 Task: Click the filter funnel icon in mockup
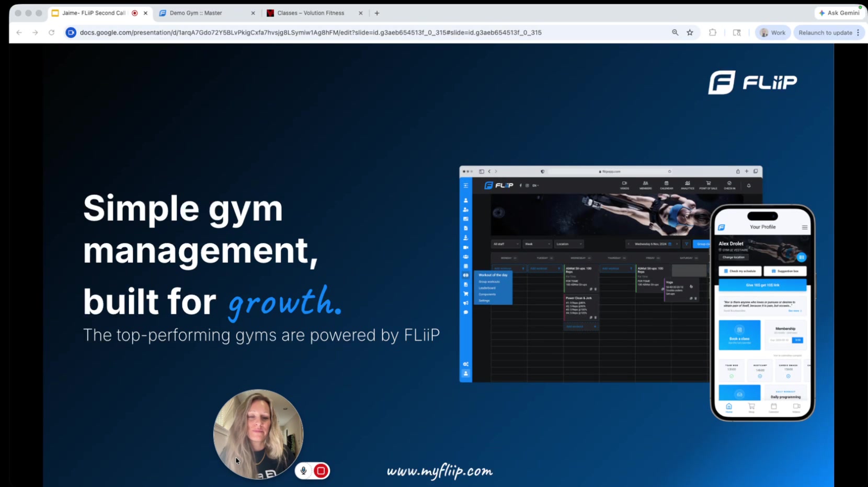687,244
